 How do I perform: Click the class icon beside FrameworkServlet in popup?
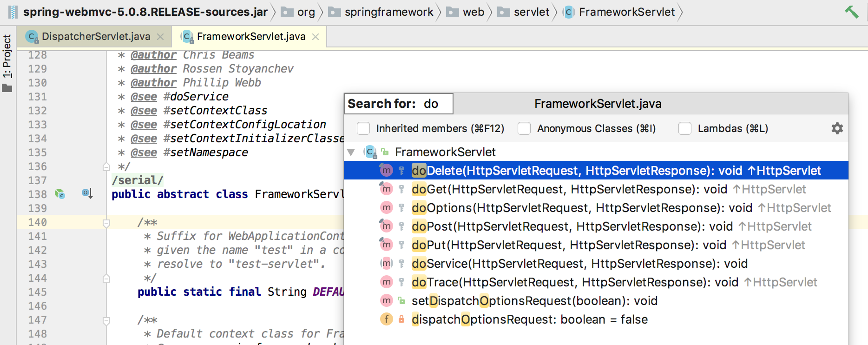(370, 152)
